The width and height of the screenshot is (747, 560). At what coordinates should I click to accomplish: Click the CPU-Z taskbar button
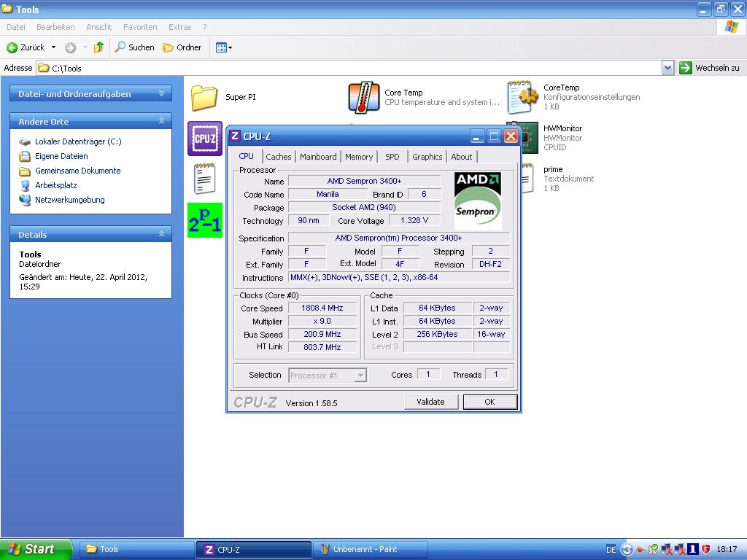click(253, 549)
